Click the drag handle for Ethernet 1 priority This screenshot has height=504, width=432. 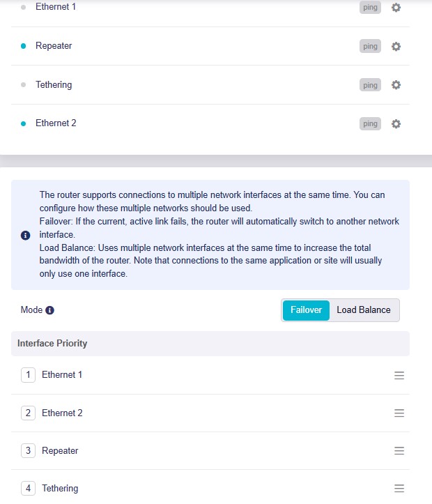[x=399, y=375]
